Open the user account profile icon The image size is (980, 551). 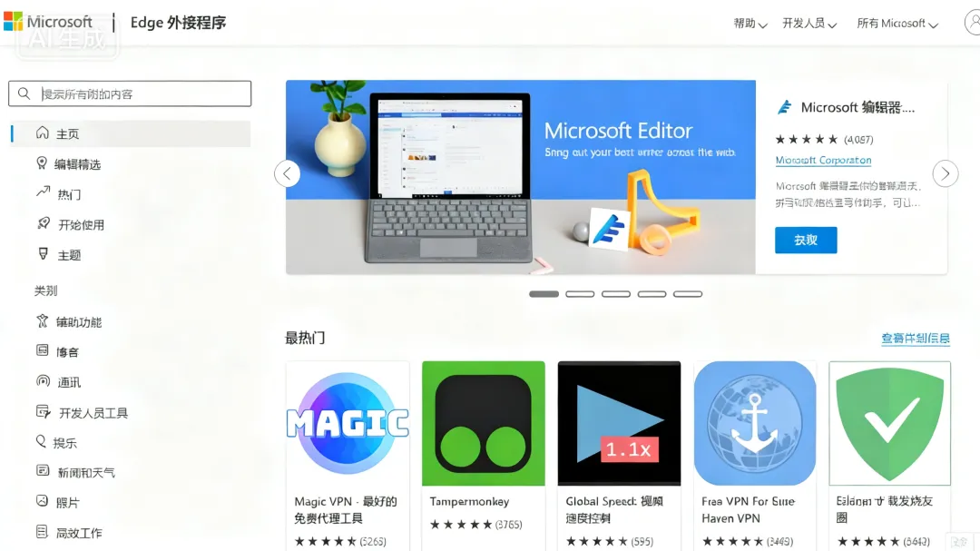[973, 23]
